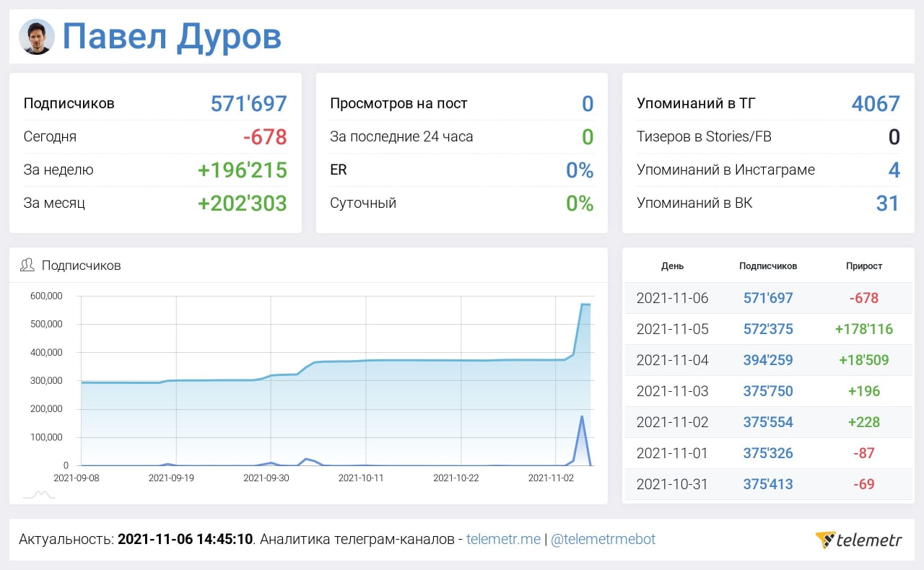Click the -69 growth cell
The width and height of the screenshot is (924, 570).
(x=864, y=484)
